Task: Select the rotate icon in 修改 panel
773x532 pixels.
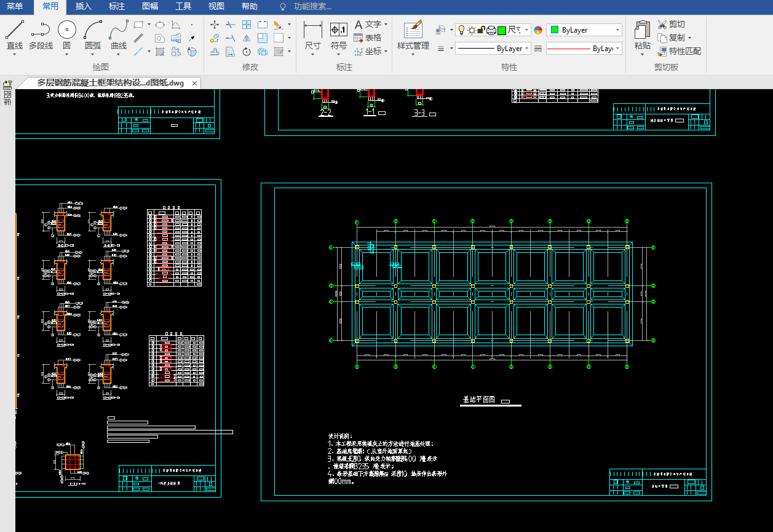Action: 246,52
